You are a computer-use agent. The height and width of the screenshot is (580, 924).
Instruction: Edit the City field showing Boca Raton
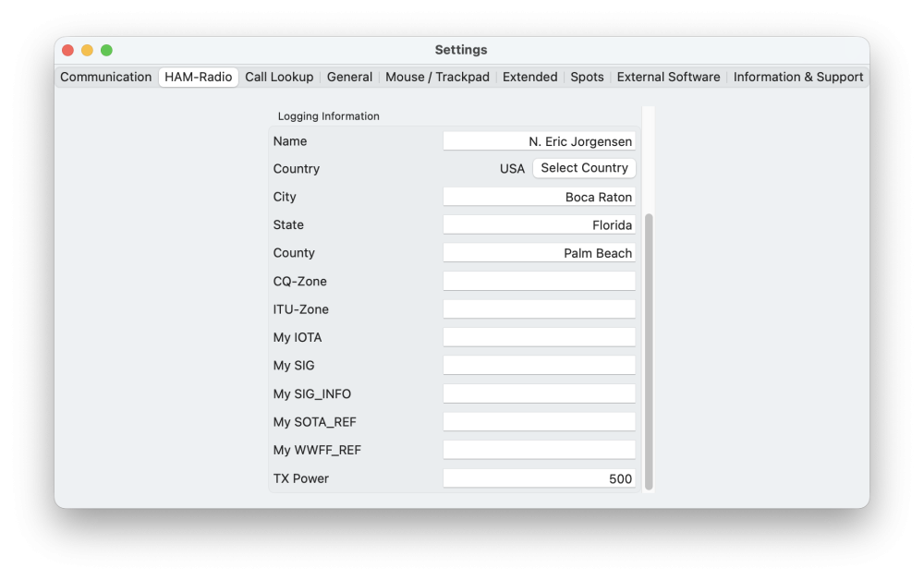(x=539, y=196)
